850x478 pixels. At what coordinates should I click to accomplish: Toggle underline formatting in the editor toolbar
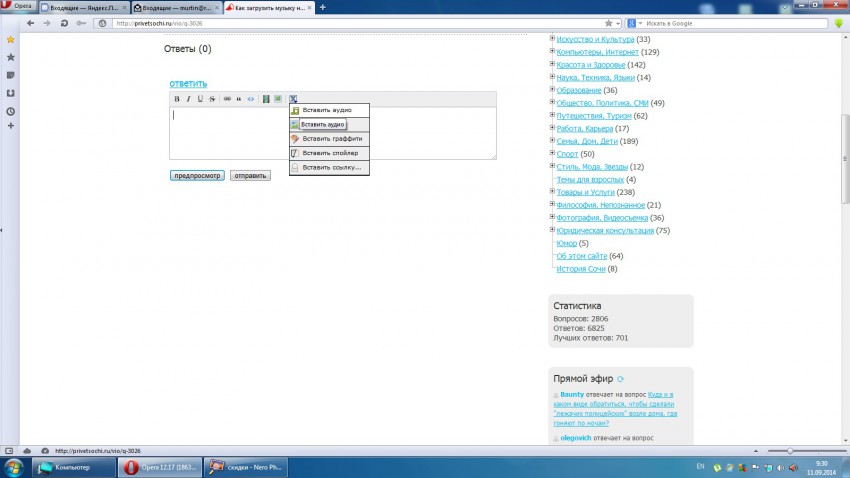200,99
